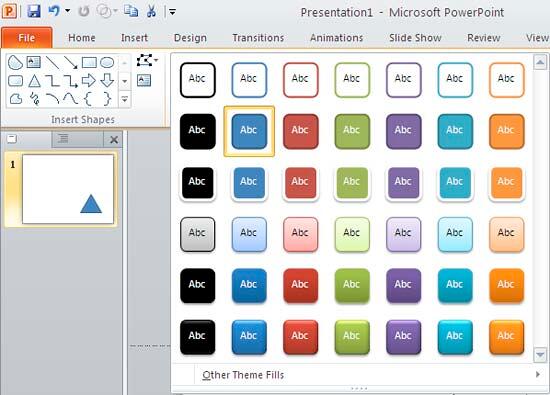Select the Curve shape
The width and height of the screenshot is (550, 395).
point(71,99)
